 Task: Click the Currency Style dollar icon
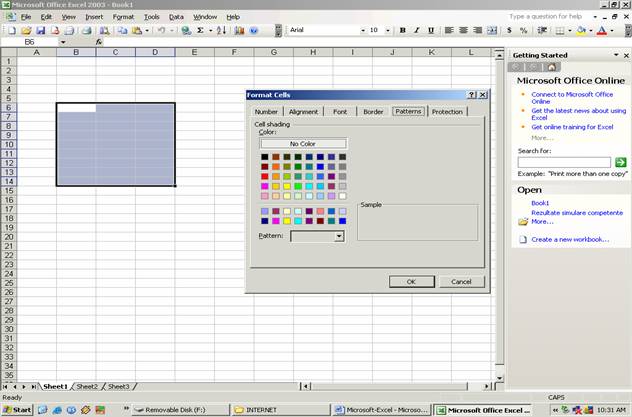tap(509, 30)
